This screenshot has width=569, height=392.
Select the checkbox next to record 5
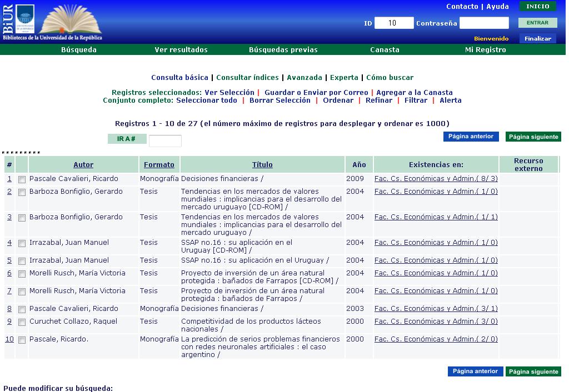22,260
